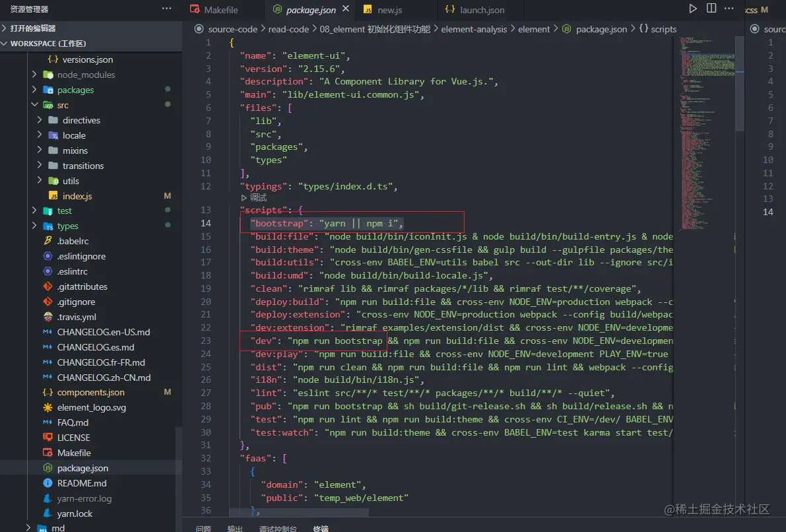Open the .babelrc file in explorer

pos(72,241)
